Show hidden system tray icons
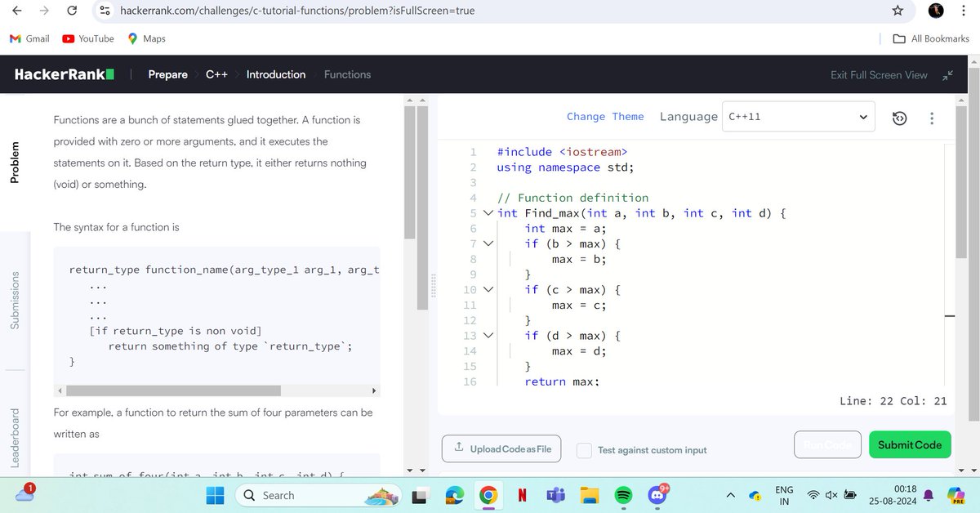 tap(730, 495)
